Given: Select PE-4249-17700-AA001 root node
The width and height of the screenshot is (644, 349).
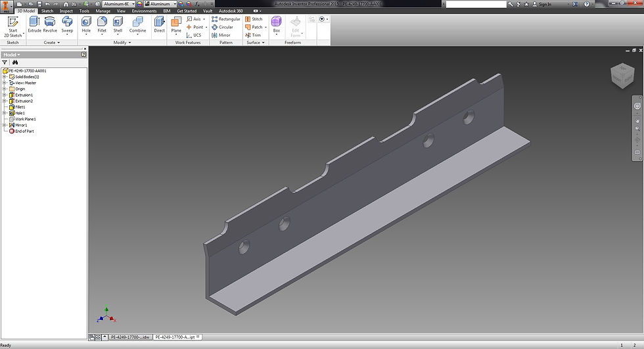Looking at the screenshot, I should pos(25,70).
